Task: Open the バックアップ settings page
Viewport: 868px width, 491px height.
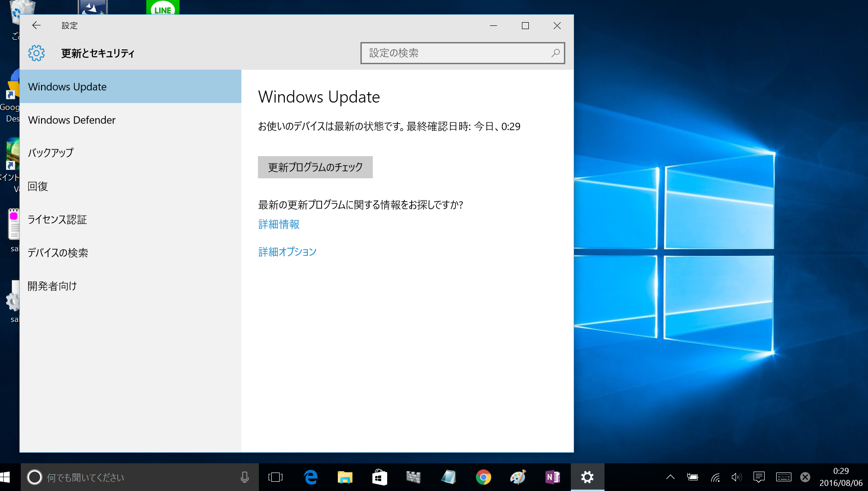Action: pyautogui.click(x=131, y=153)
